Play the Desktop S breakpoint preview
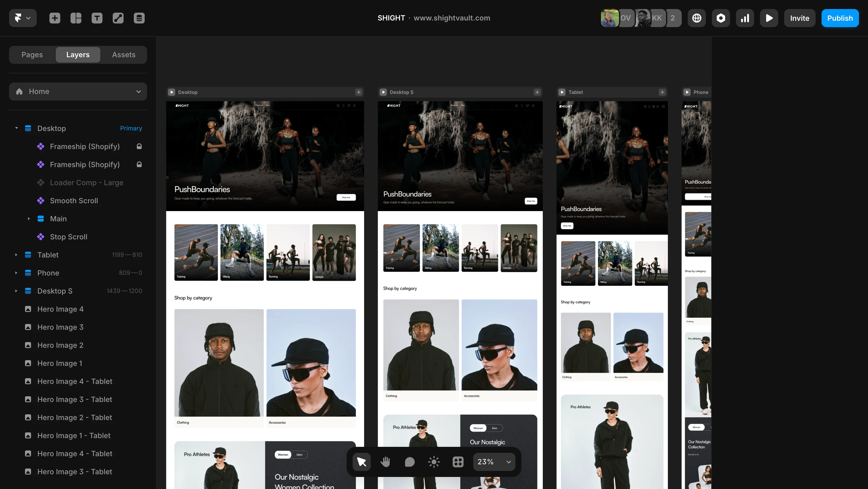 [383, 92]
